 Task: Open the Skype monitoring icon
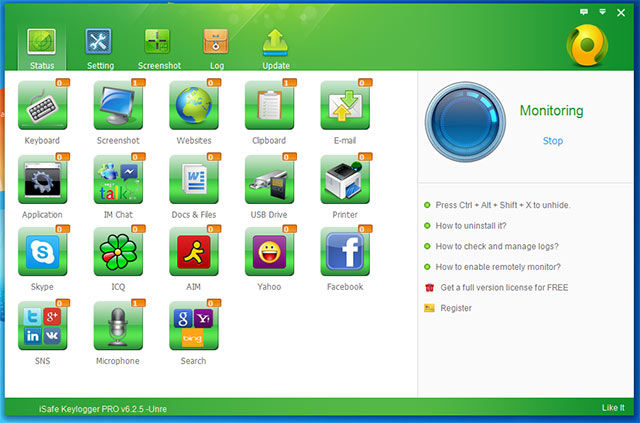tap(42, 252)
